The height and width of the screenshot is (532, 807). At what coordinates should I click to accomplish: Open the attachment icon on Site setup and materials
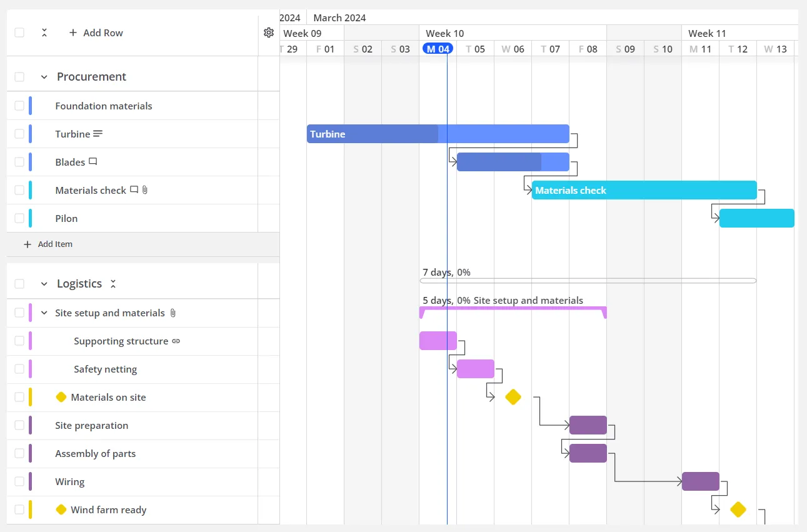[x=173, y=313]
